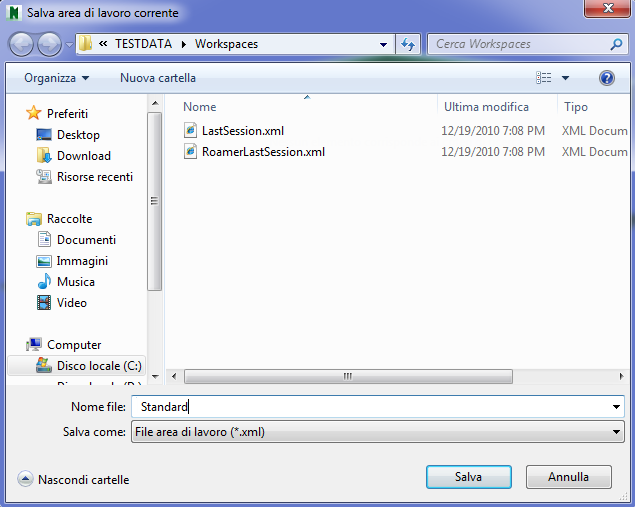Select LastSession.xml file
Image resolution: width=635 pixels, height=507 pixels.
243,131
